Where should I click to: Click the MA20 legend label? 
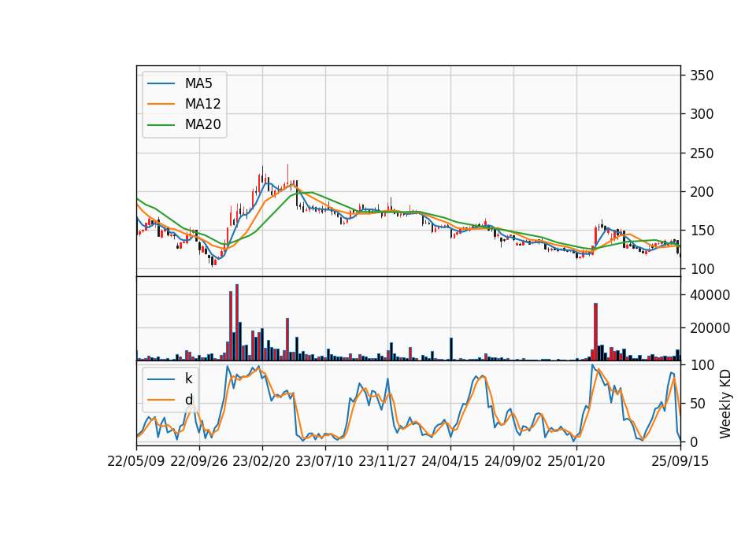click(202, 124)
